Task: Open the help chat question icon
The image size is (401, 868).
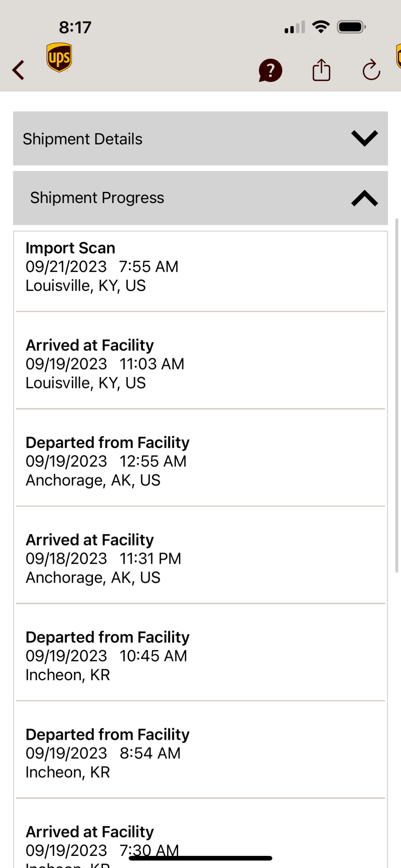Action: [270, 70]
